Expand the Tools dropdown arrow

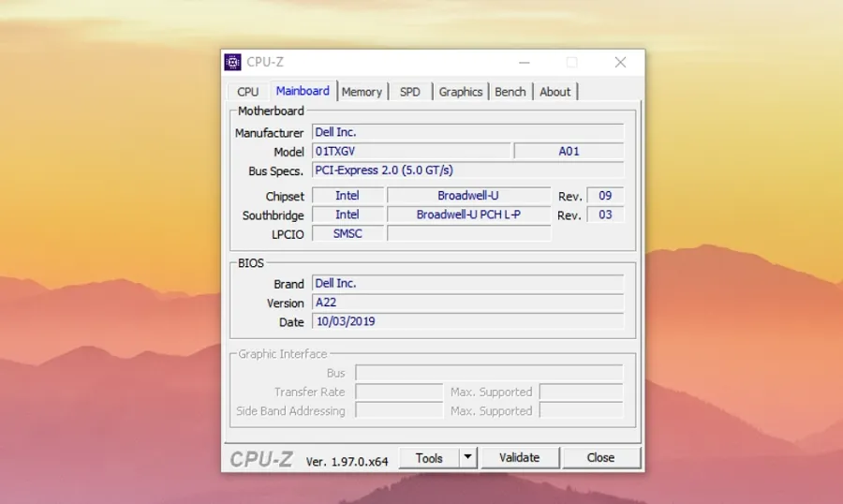point(467,458)
